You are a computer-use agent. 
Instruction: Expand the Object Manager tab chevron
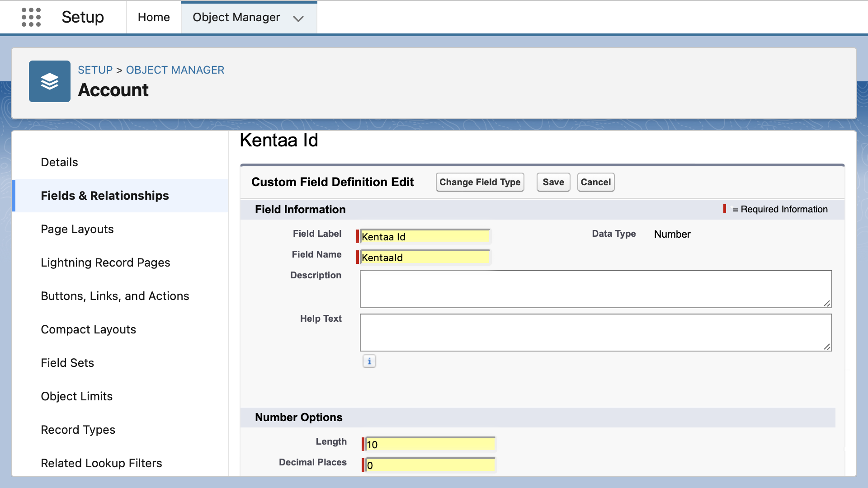tap(298, 19)
